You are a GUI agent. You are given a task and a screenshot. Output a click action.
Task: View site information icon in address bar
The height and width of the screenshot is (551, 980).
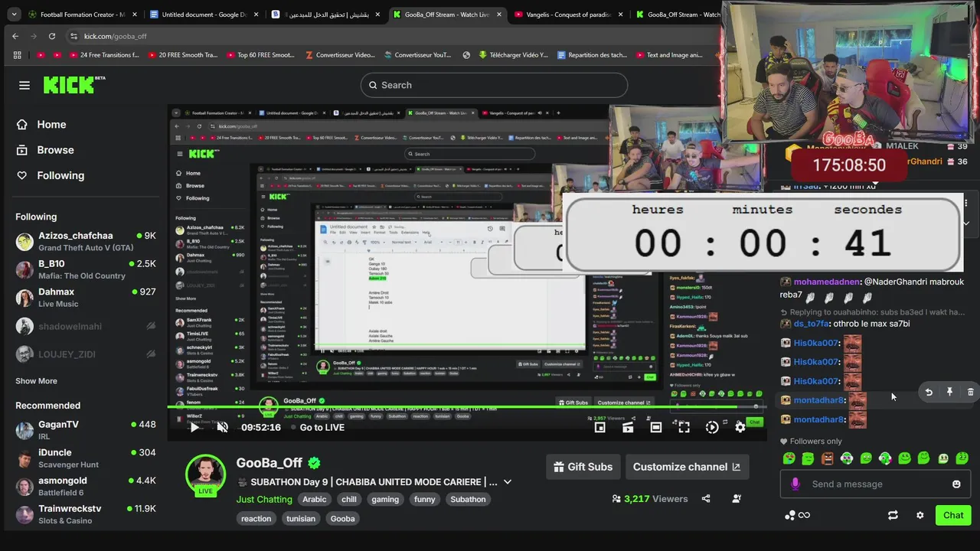click(73, 36)
